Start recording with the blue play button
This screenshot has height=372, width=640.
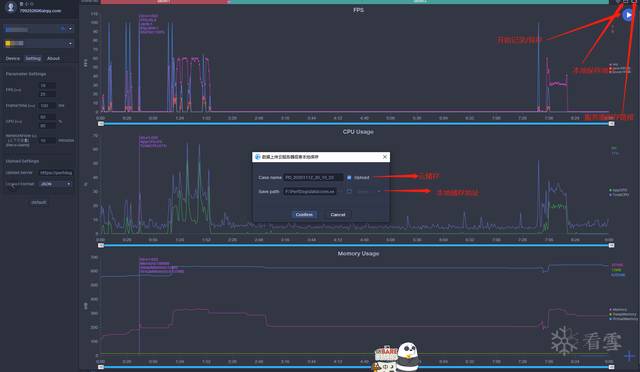pyautogui.click(x=628, y=15)
